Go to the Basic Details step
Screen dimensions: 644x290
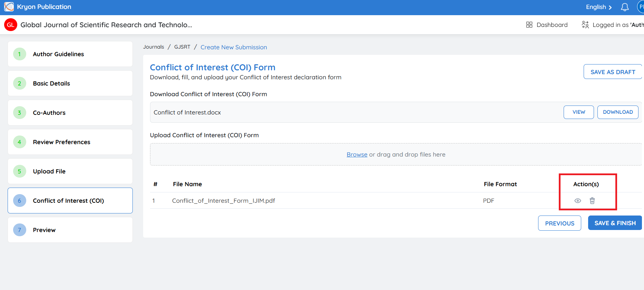point(70,83)
